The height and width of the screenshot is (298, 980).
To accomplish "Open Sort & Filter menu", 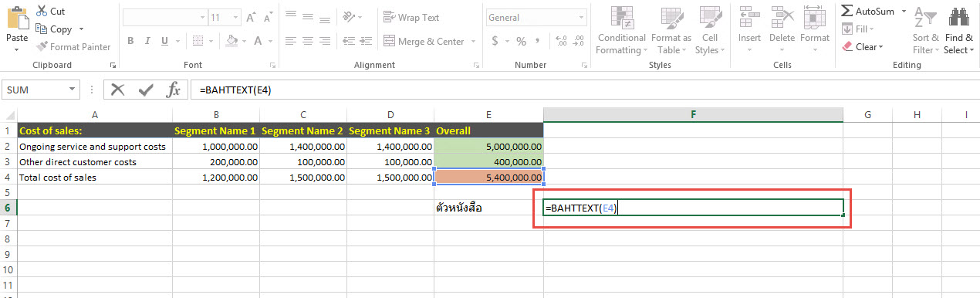I will [925, 30].
